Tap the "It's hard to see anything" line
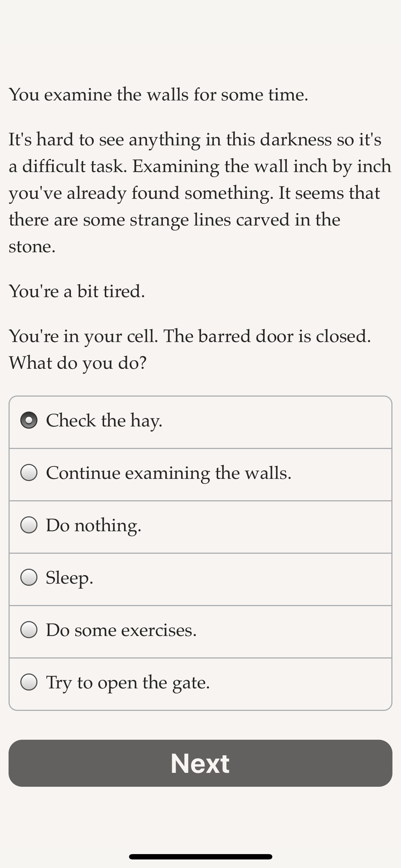The height and width of the screenshot is (868, 401). [195, 139]
